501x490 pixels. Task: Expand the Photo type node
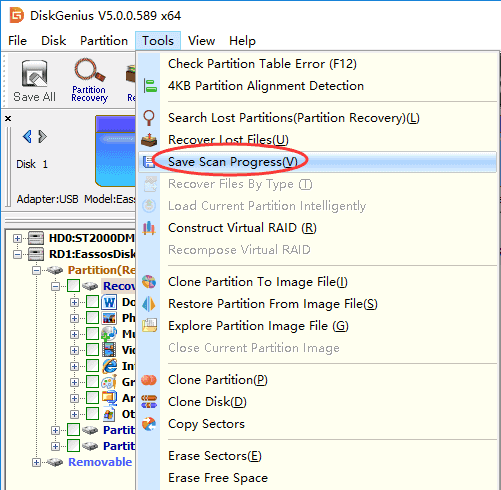coord(74,318)
